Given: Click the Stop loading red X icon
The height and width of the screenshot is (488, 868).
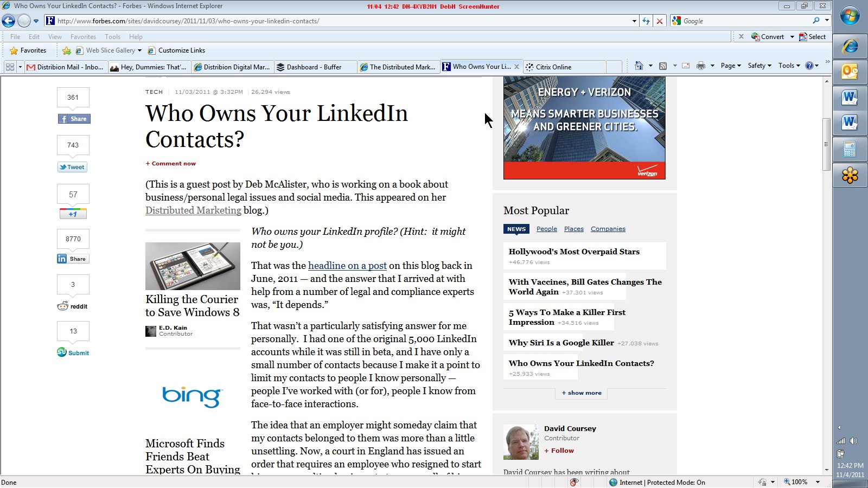Looking at the screenshot, I should click(x=660, y=21).
